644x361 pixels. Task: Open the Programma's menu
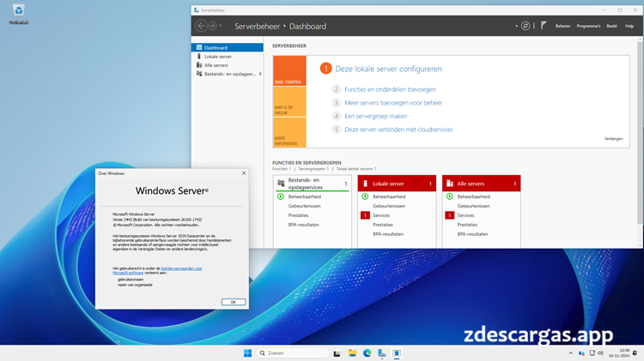(588, 26)
